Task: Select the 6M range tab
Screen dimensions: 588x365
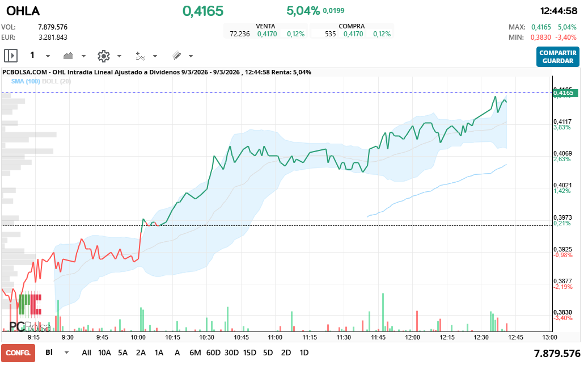Action: click(x=195, y=353)
